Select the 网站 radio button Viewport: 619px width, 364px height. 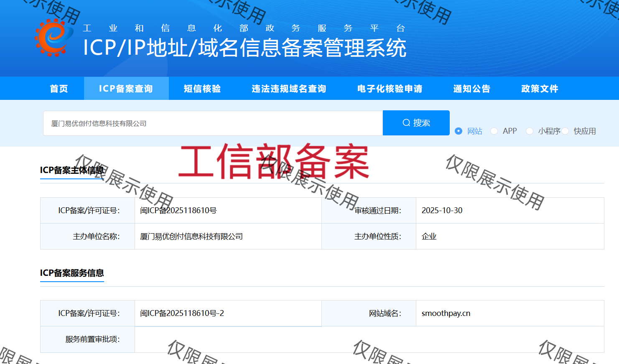point(458,131)
